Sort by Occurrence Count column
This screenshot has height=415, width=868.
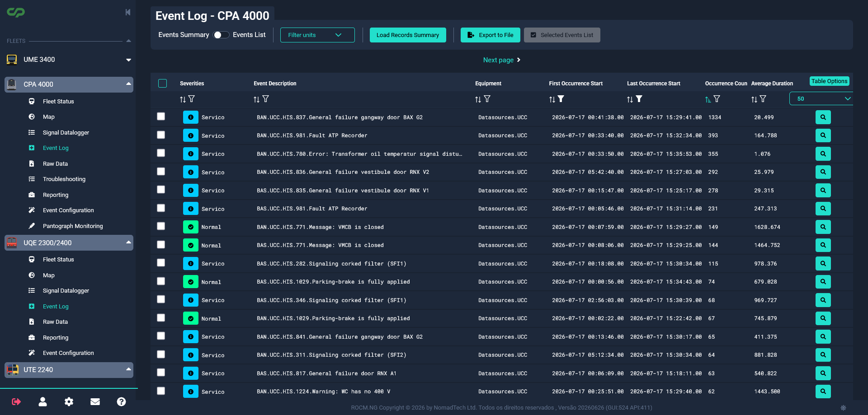click(708, 99)
